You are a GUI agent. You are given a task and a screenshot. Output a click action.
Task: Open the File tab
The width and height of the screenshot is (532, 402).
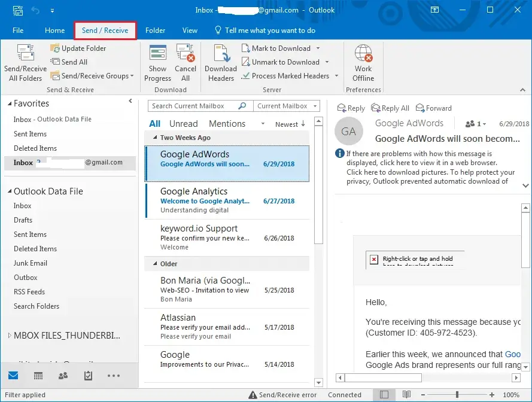(18, 31)
